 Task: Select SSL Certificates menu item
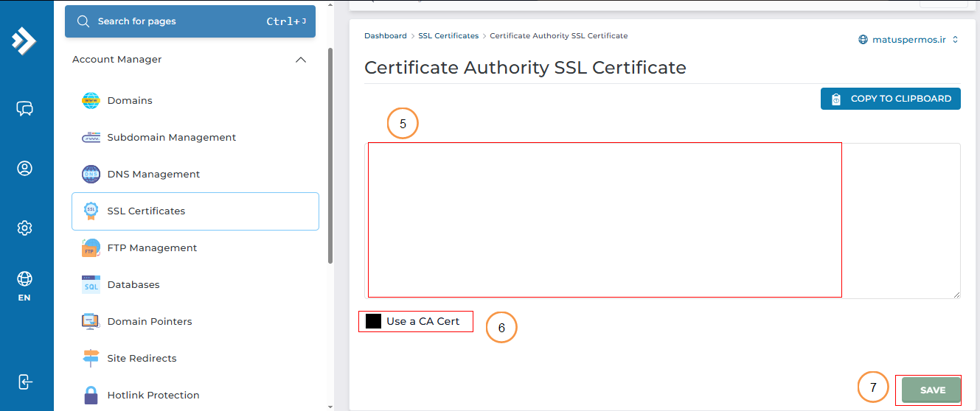(195, 211)
